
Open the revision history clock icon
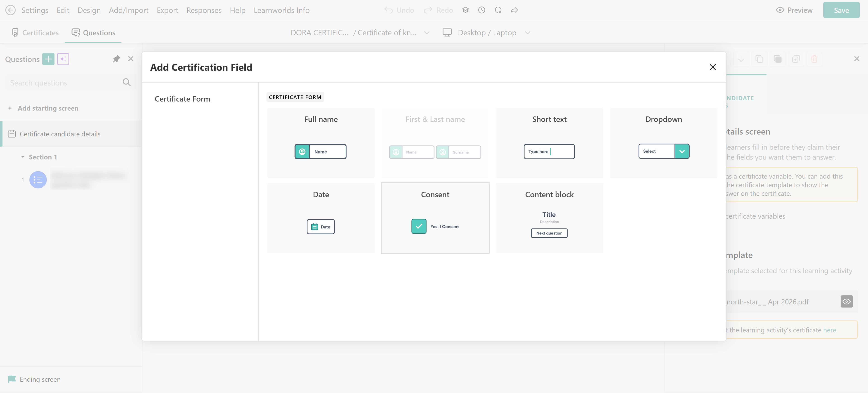coord(481,10)
